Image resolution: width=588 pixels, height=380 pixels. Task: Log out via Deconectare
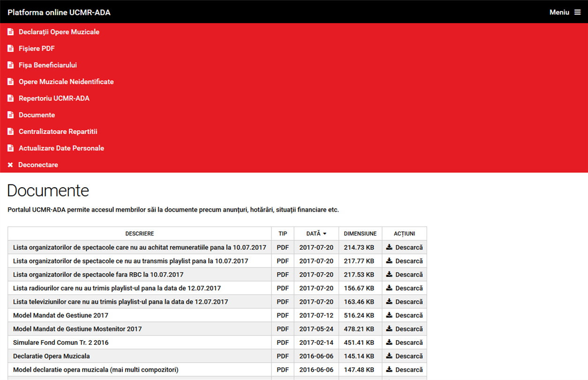click(38, 165)
